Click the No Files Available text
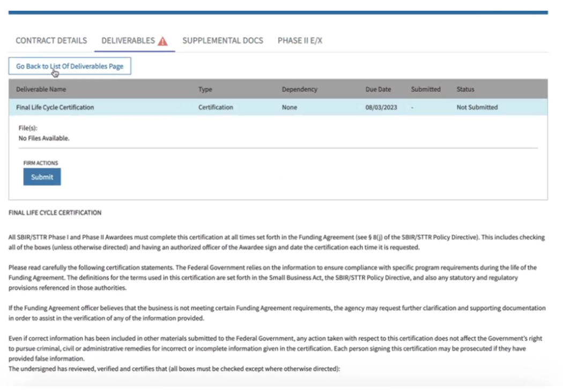Screen dimensions: 563x392 44,138
